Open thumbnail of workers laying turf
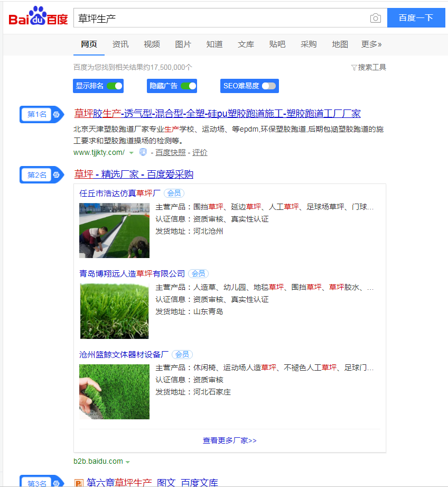The height and width of the screenshot is (487, 448). pyautogui.click(x=114, y=231)
